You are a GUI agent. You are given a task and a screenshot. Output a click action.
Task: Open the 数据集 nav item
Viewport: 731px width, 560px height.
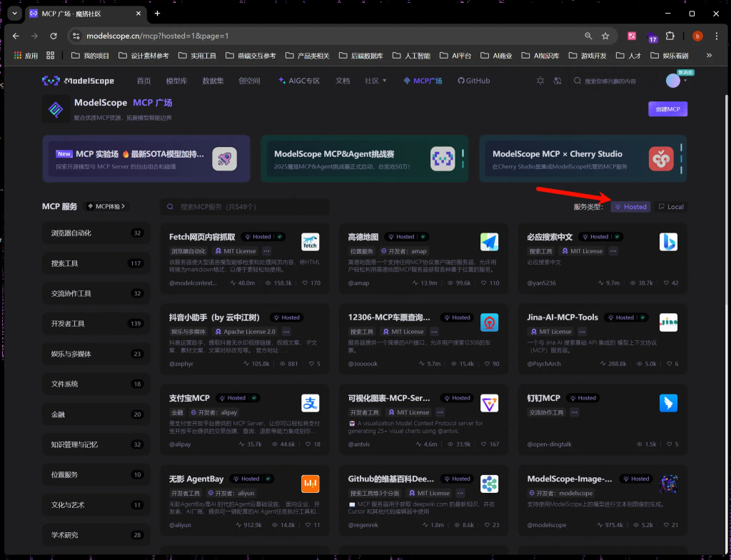pos(213,81)
